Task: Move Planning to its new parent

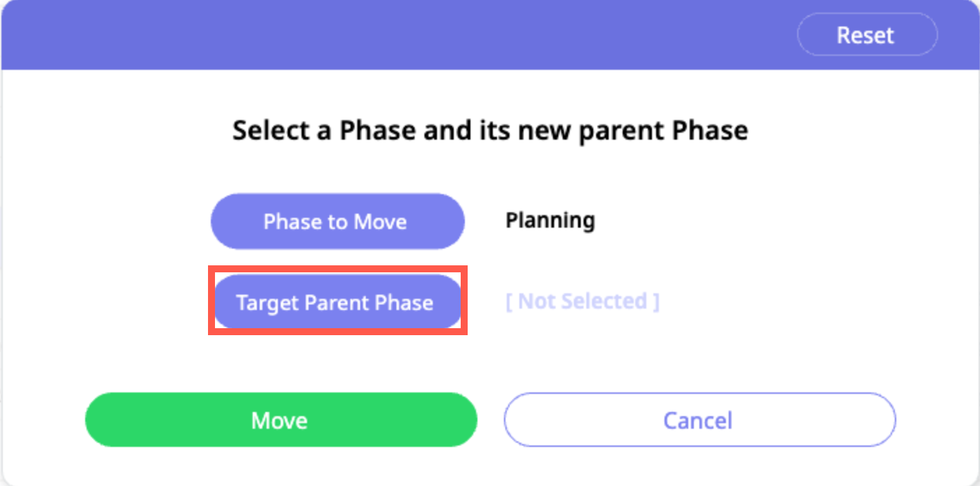Action: [281, 420]
